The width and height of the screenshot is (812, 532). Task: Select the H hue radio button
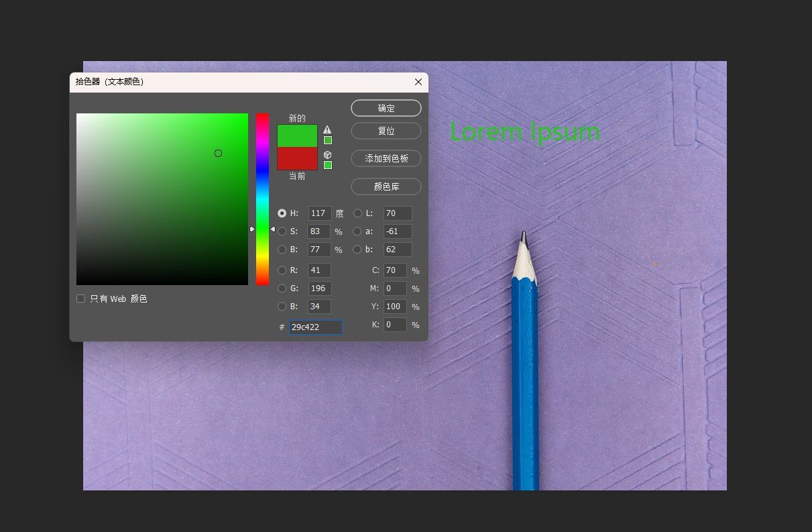(282, 213)
